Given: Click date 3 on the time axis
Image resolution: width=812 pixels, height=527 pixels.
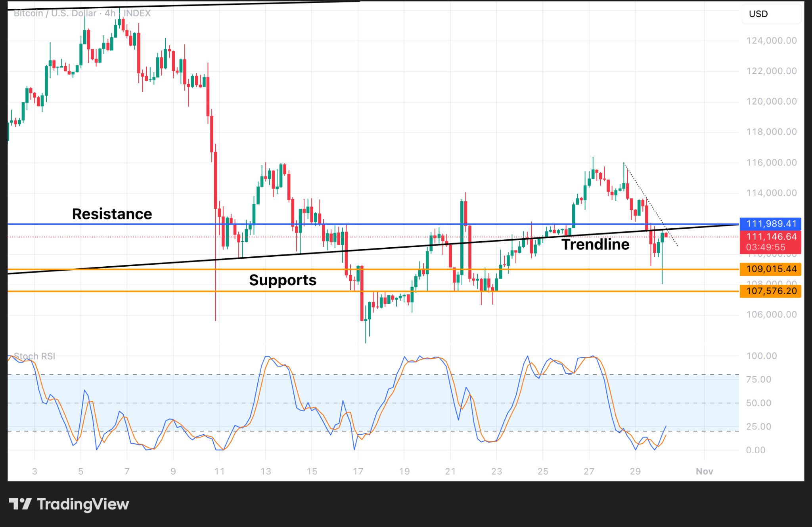Looking at the screenshot, I should pos(34,471).
